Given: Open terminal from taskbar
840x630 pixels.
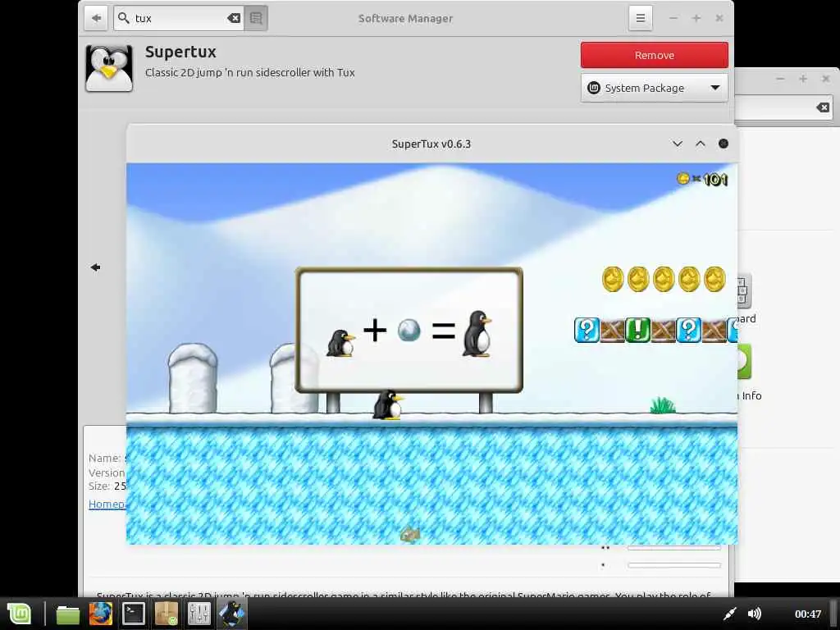Looking at the screenshot, I should point(134,614).
